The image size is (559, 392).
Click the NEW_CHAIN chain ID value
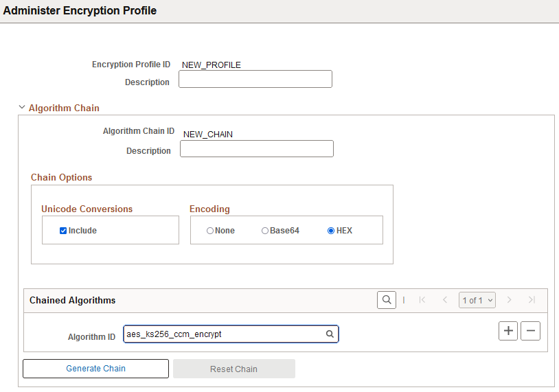coord(208,135)
